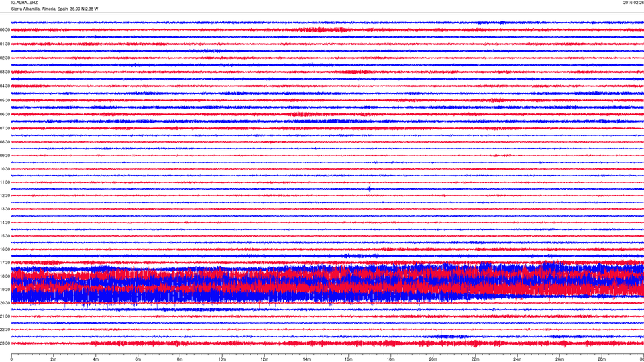The width and height of the screenshot is (644, 362).
Task: Click the 16:30 time label
Action: pyautogui.click(x=5, y=249)
